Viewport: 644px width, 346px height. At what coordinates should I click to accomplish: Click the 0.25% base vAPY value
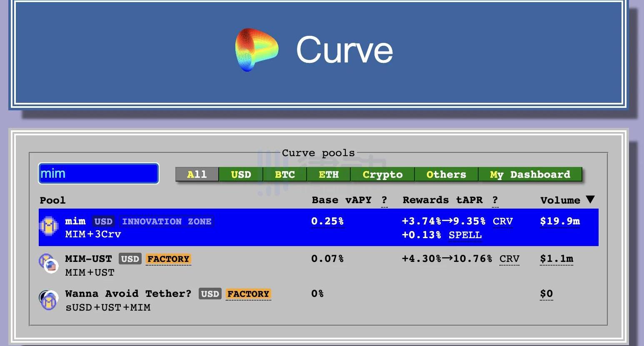327,222
